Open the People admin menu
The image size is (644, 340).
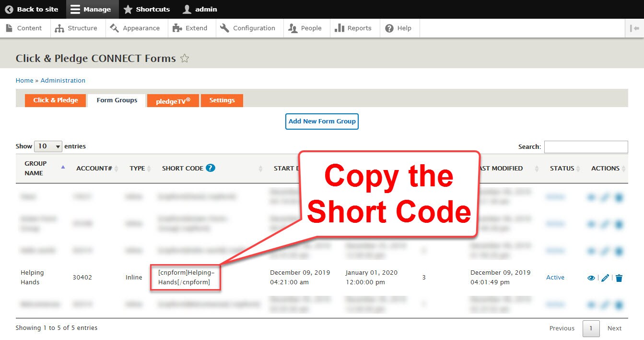[305, 28]
